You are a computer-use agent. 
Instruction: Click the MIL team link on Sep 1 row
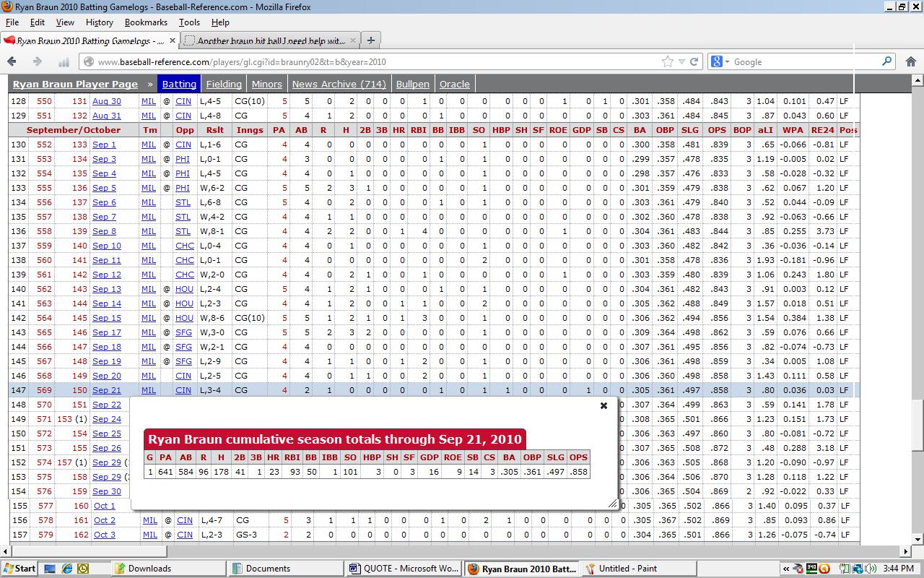(149, 144)
